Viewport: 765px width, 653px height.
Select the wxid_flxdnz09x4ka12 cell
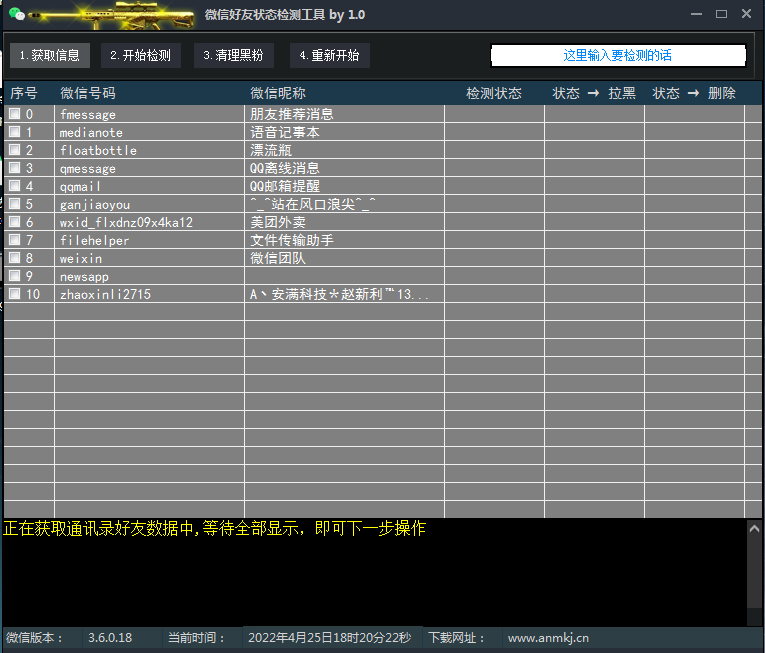tap(149, 223)
